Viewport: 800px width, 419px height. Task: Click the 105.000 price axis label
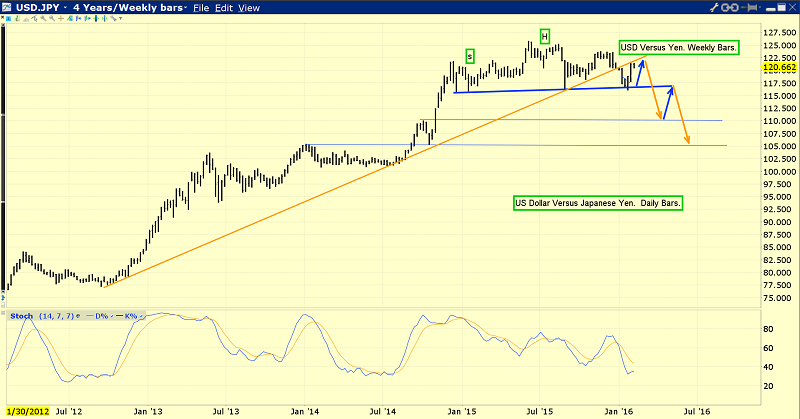coord(779,146)
